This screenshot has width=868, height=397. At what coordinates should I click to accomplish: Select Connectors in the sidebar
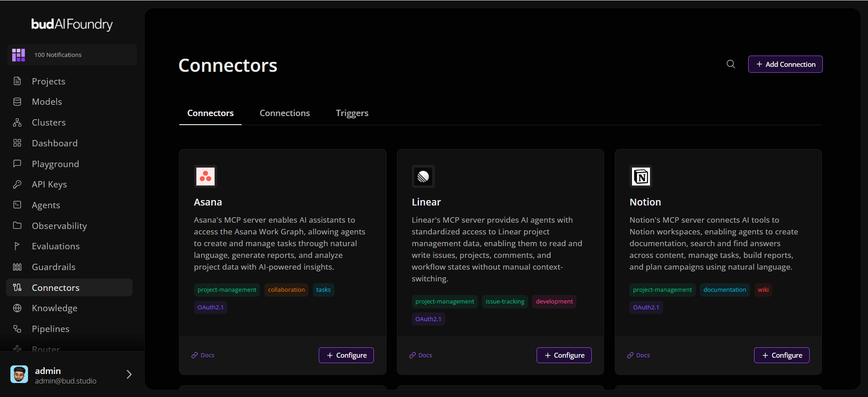69,287
